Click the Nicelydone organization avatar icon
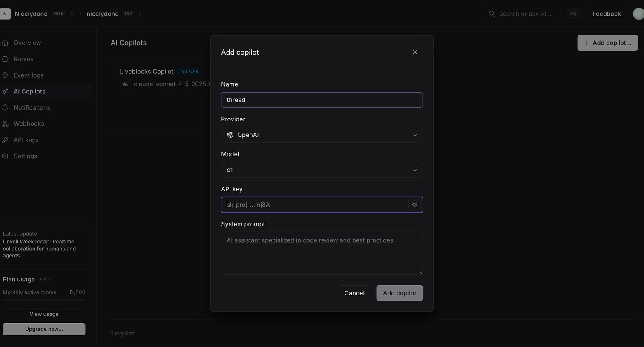 (5, 14)
